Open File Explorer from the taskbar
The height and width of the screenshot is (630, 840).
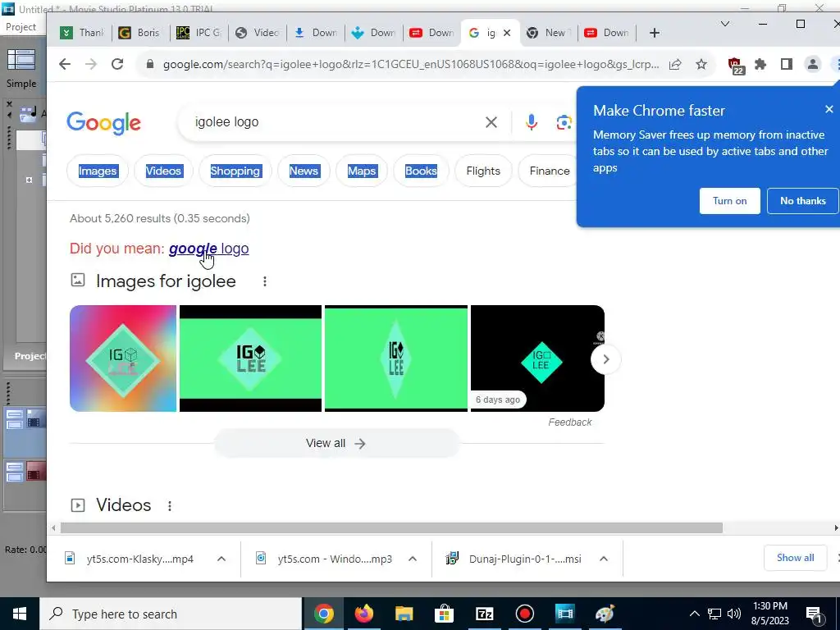pos(404,614)
